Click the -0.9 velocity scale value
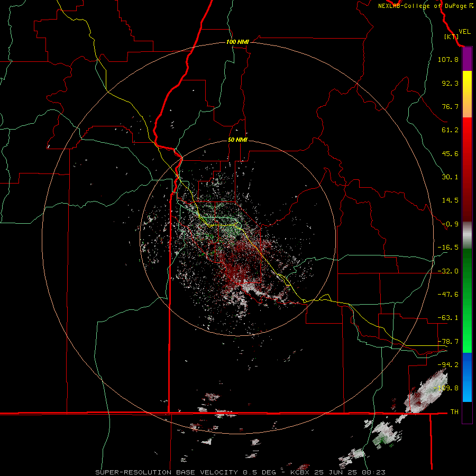476x476 pixels. [450, 224]
